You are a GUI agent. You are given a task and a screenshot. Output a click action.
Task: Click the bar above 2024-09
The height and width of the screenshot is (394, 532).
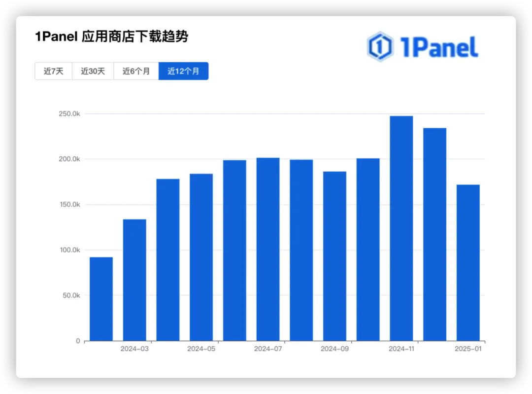click(335, 256)
